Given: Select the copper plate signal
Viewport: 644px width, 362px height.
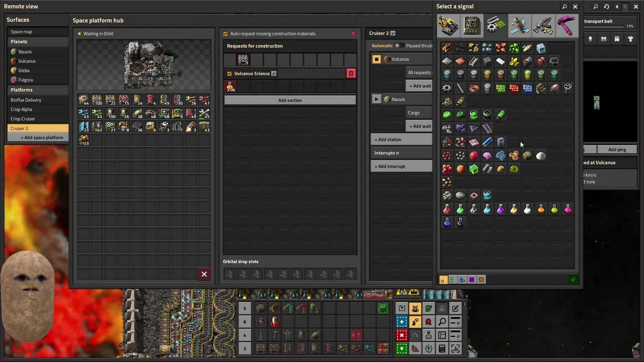Looking at the screenshot, I should (x=460, y=61).
